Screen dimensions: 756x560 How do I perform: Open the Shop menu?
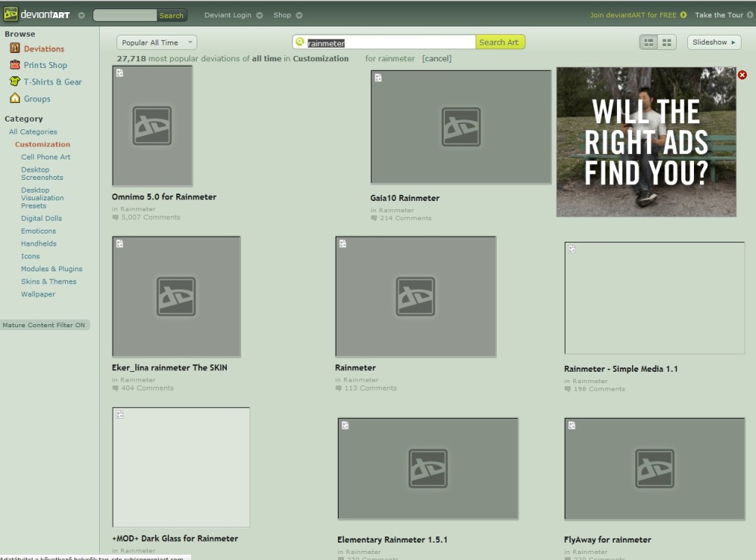tap(282, 15)
